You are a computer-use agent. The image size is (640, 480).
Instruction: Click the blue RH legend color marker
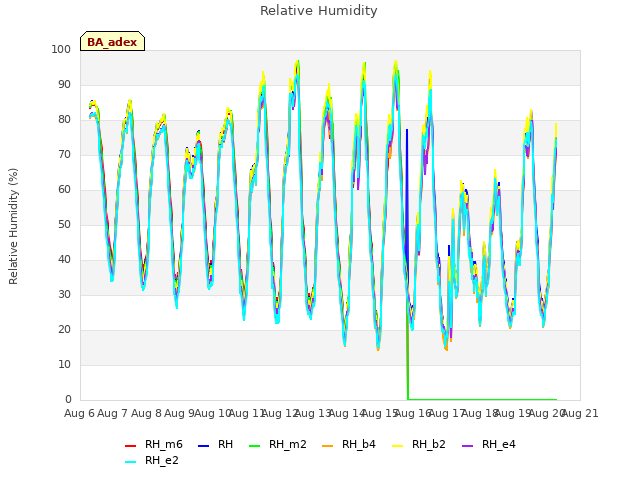(203, 446)
